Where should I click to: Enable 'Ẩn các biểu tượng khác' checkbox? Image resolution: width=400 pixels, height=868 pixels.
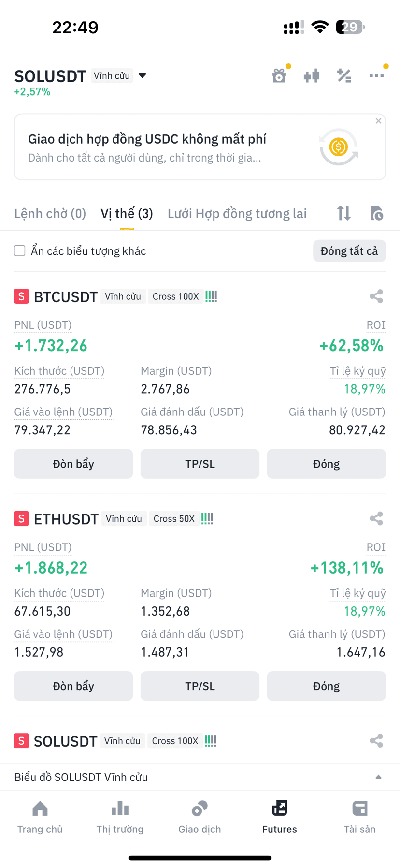coord(20,250)
